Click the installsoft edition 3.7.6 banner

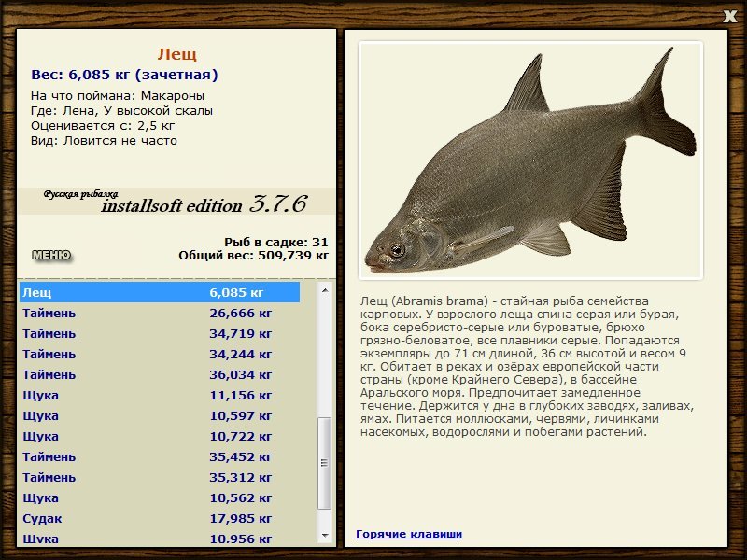click(x=176, y=202)
